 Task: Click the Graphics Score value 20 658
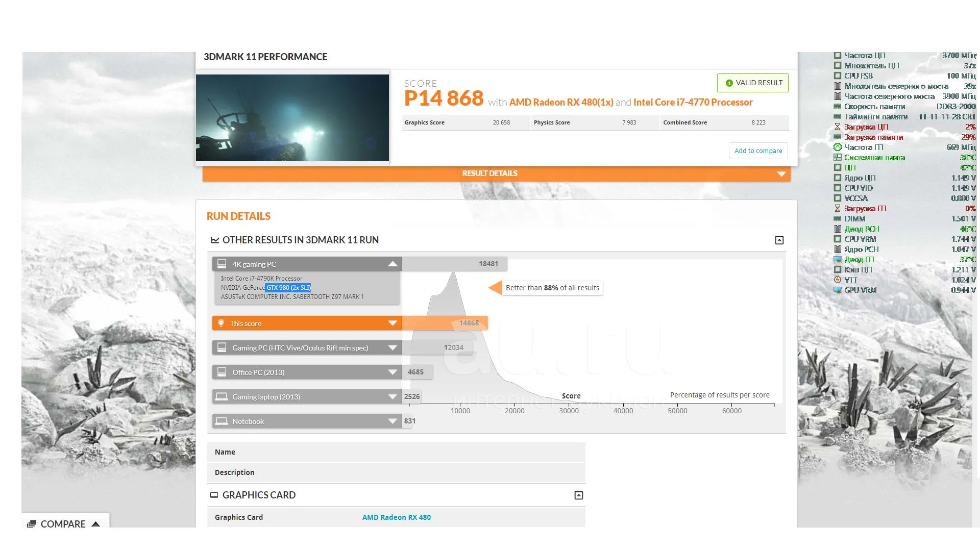click(501, 122)
